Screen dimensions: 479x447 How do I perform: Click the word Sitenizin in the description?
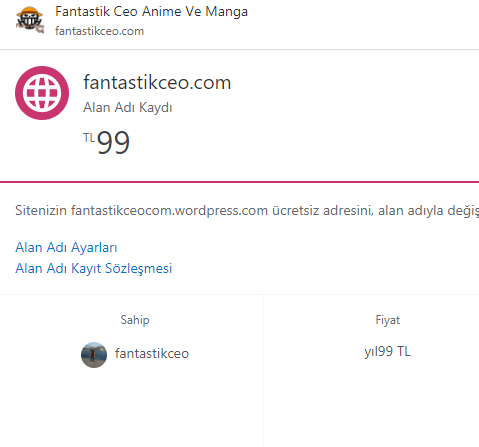pyautogui.click(x=41, y=211)
